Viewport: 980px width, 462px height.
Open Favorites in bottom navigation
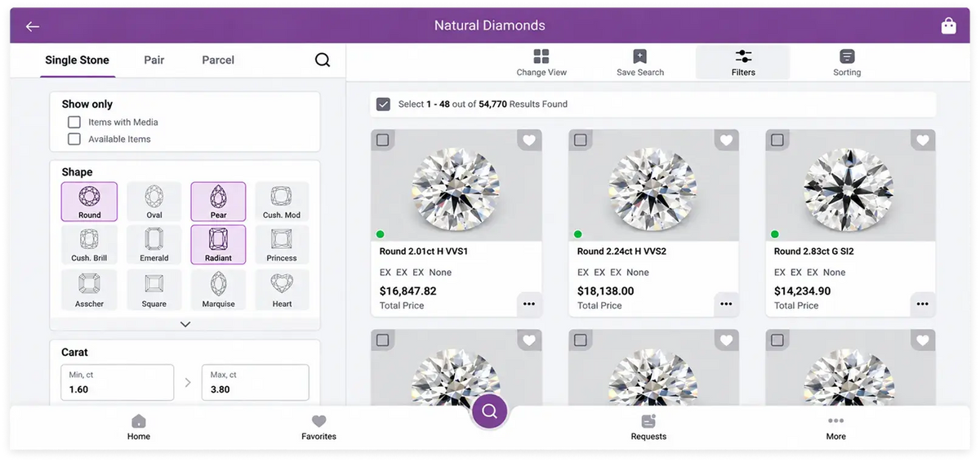[318, 428]
